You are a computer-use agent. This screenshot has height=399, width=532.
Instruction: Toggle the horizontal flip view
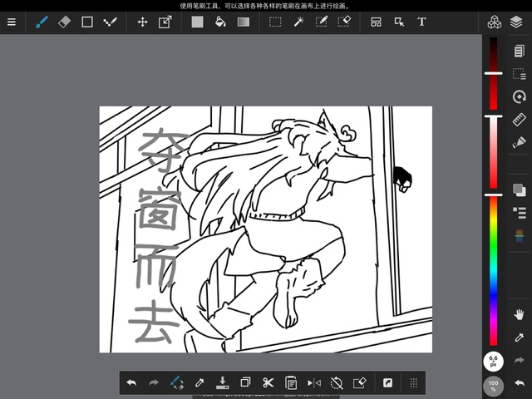click(x=313, y=382)
